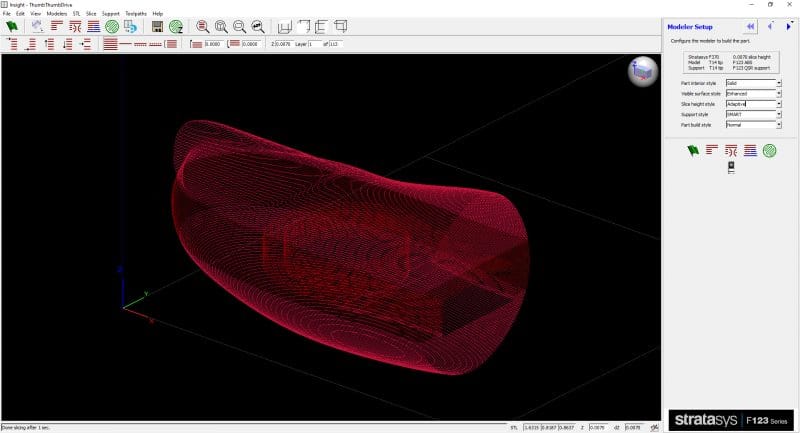Click the modeler device icon in the setup panel
Viewport: 800px width, 433px height.
pos(730,168)
